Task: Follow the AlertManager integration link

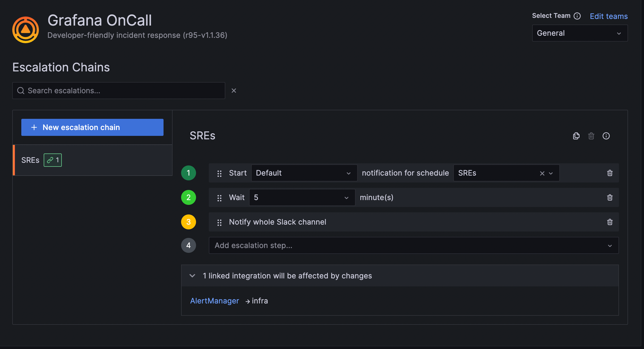Action: [214, 301]
